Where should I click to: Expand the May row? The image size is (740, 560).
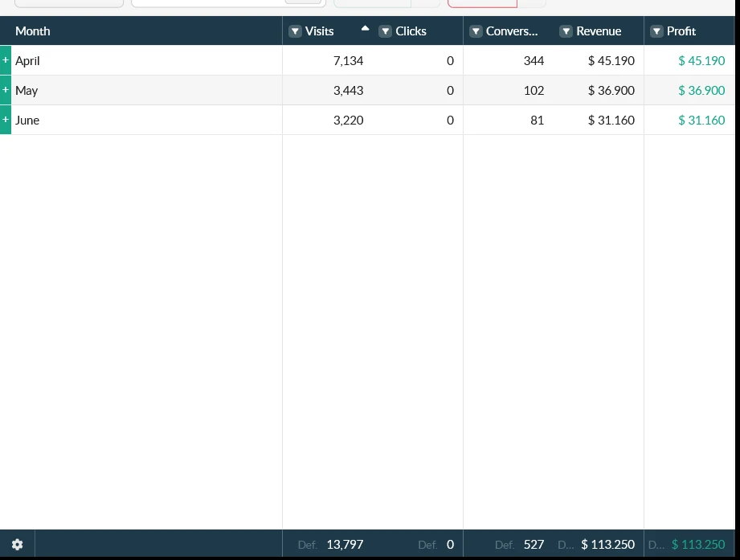tap(6, 90)
